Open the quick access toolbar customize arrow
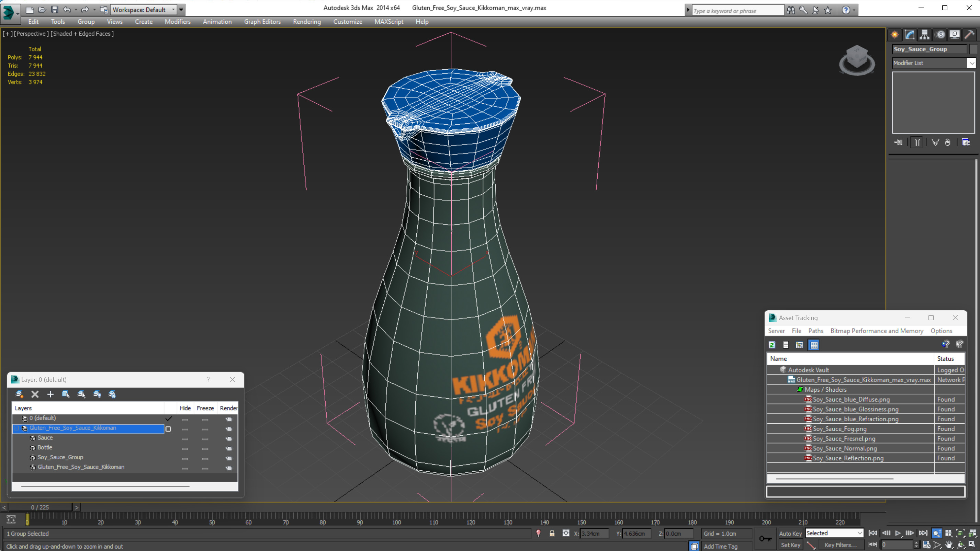 [x=181, y=10]
